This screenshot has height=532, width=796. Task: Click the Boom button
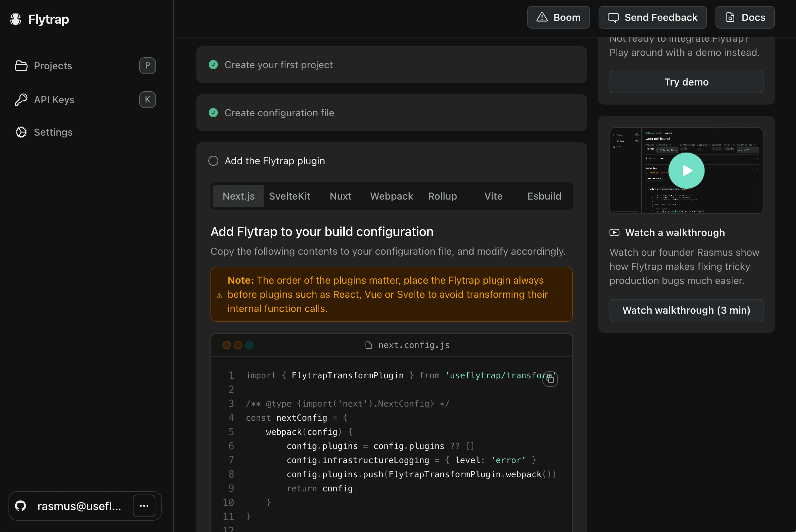pyautogui.click(x=558, y=17)
